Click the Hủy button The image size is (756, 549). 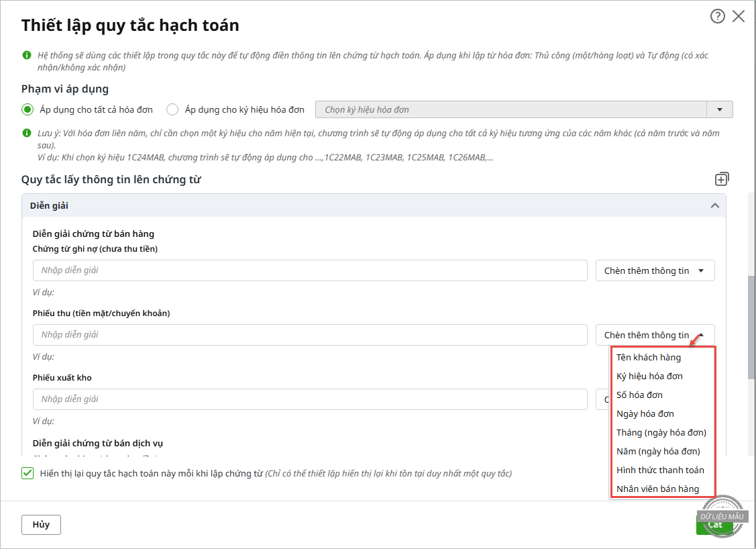[x=41, y=524]
